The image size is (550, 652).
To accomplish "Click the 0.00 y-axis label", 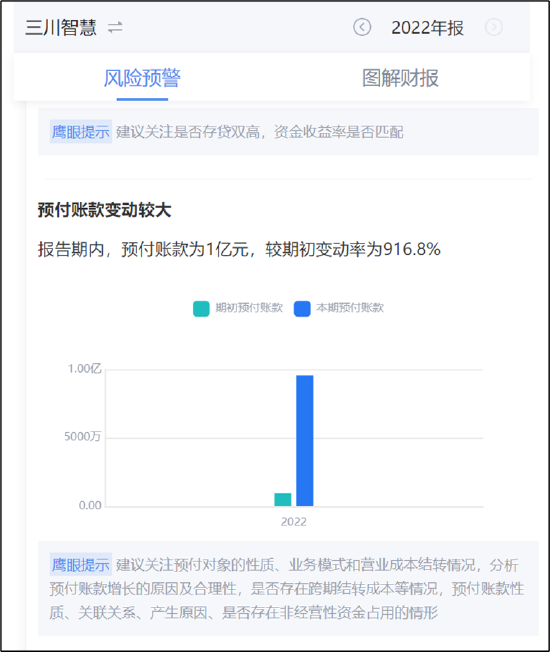I will tap(90, 505).
